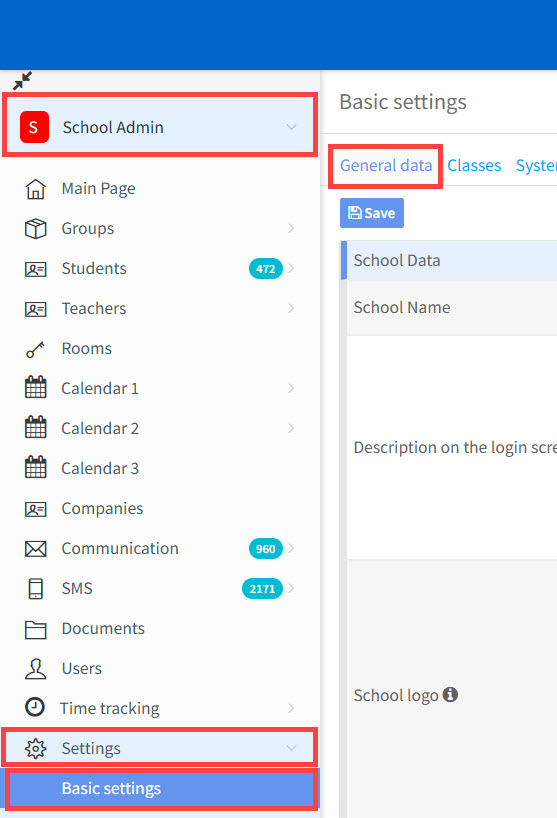
Task: Expand the Communication submenu chevron
Action: (291, 548)
